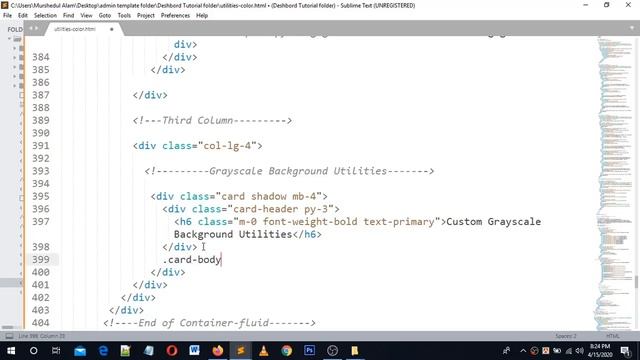Click line number 391 in the gutter
The height and width of the screenshot is (360, 640).
[41, 146]
